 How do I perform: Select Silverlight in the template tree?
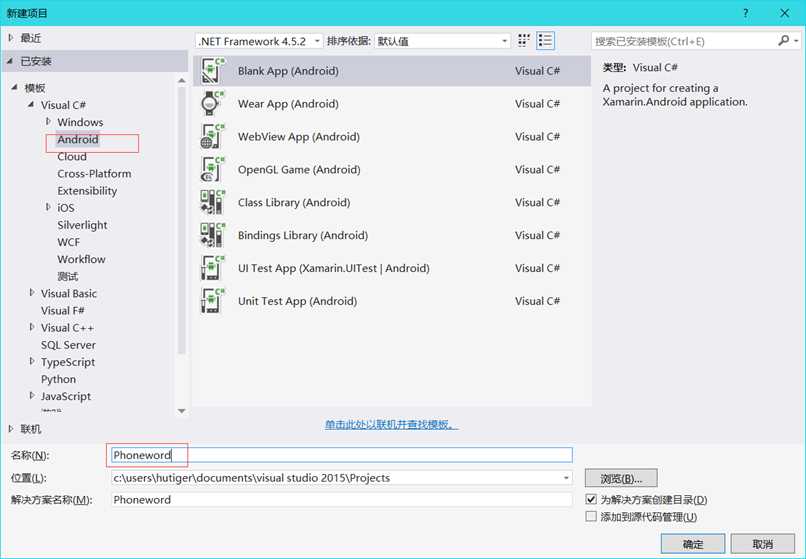82,225
